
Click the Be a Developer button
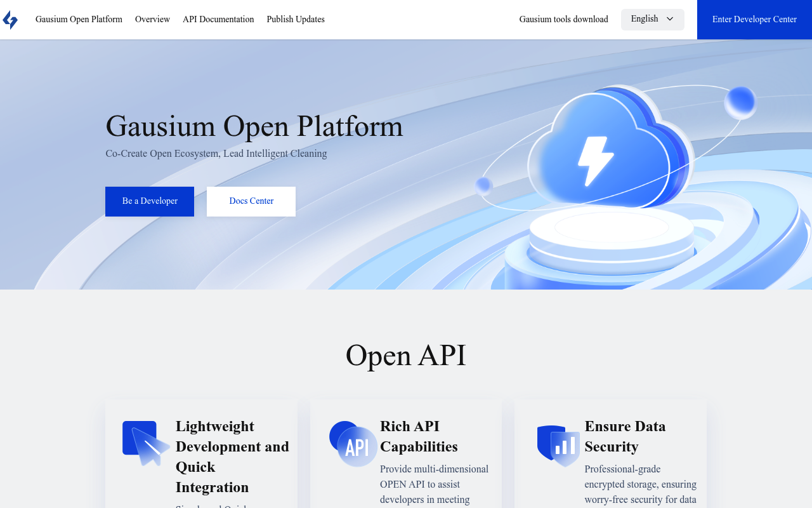tap(150, 201)
